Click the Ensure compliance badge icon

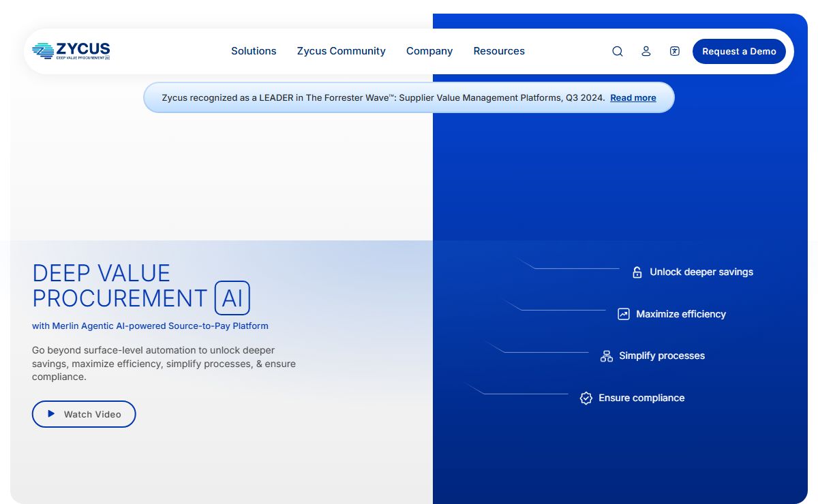586,398
